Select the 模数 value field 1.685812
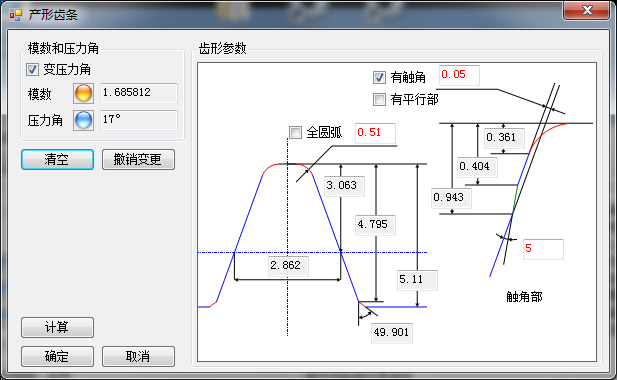This screenshot has width=617, height=380. [139, 93]
